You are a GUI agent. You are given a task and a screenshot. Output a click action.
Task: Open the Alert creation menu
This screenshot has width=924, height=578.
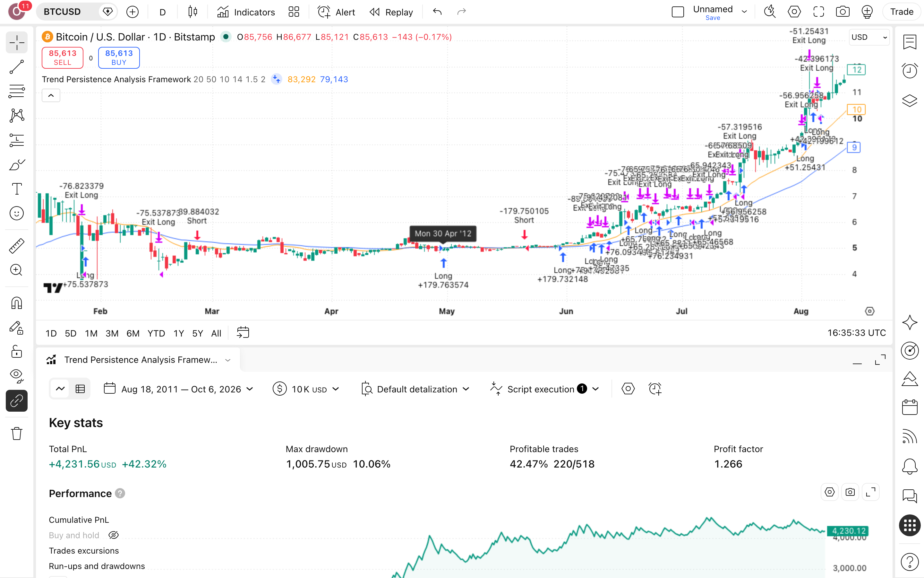point(336,12)
